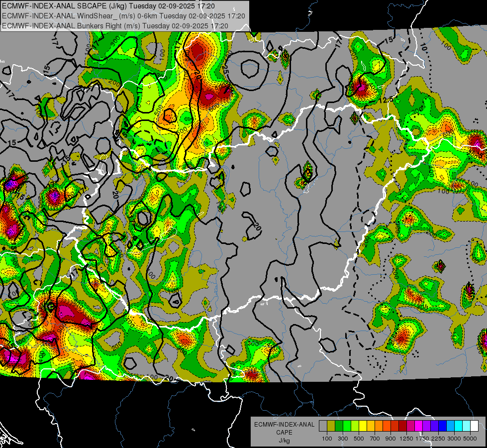Click the legend value 300
Viewport: 487px width, 448px height.
[x=343, y=439]
